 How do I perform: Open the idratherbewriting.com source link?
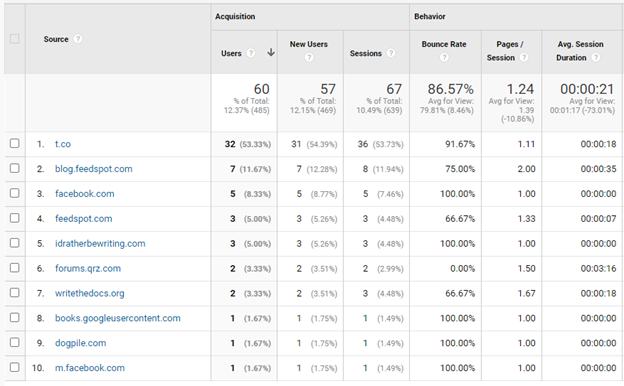pos(100,244)
